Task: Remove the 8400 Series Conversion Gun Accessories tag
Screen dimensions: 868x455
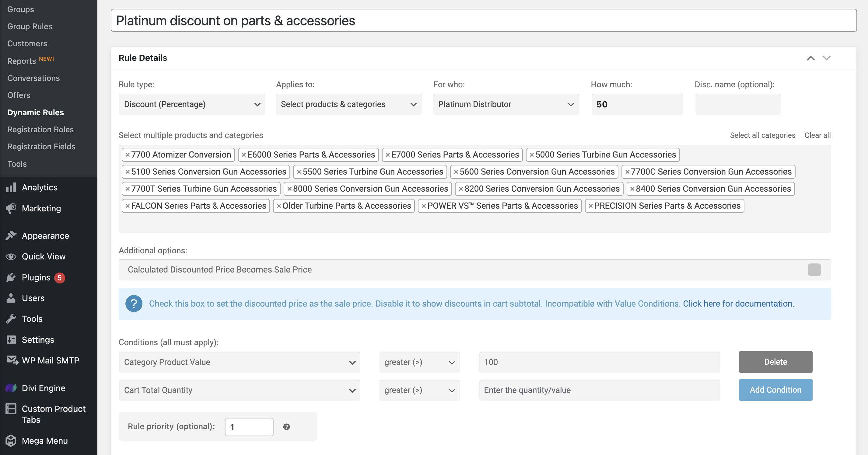Action: tap(632, 189)
